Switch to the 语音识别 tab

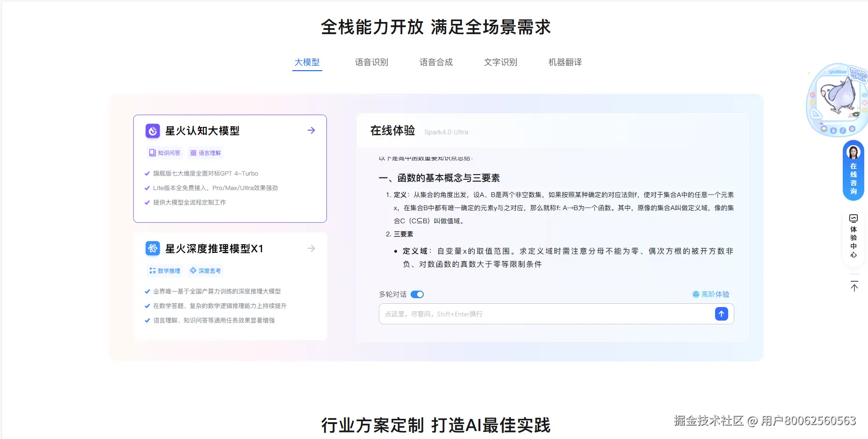[372, 62]
